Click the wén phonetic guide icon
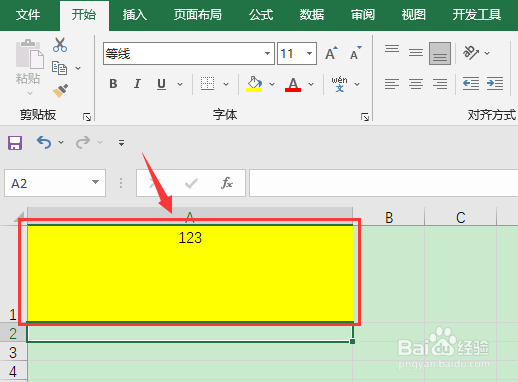518x382 pixels. point(339,84)
